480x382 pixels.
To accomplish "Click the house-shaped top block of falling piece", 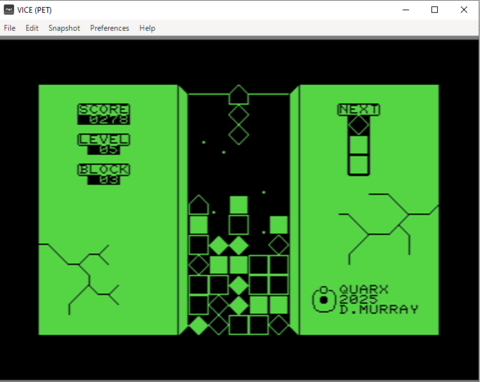I will 239,95.
